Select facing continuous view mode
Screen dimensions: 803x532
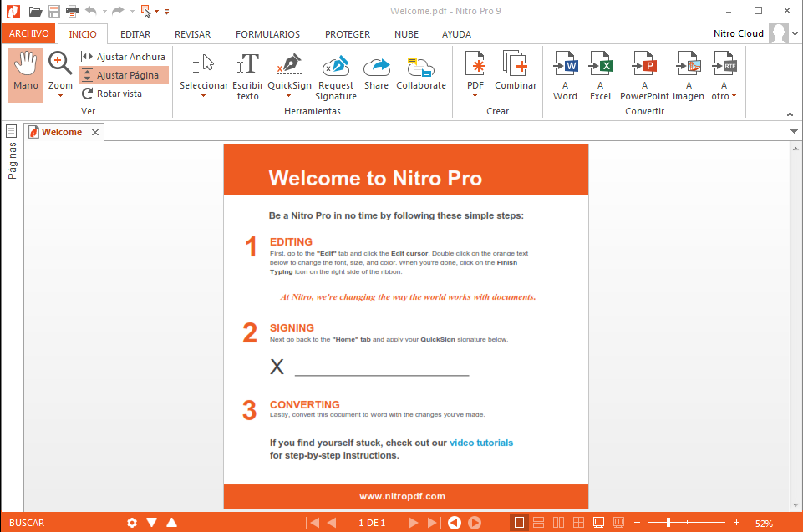coord(578,522)
